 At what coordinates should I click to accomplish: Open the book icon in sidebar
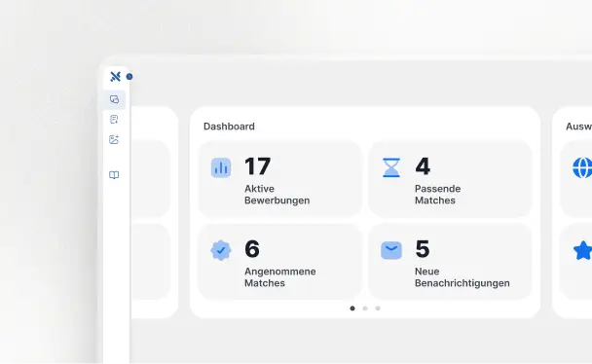coord(114,175)
